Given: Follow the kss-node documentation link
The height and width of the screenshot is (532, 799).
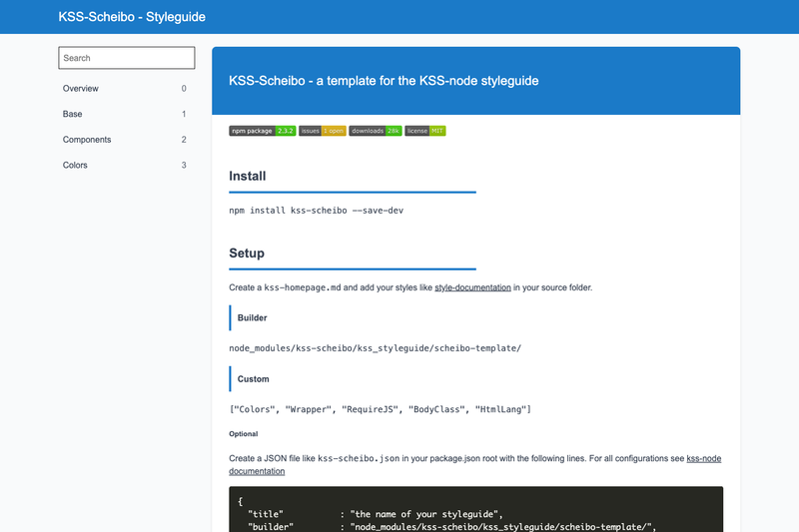Looking at the screenshot, I should click(475, 465).
